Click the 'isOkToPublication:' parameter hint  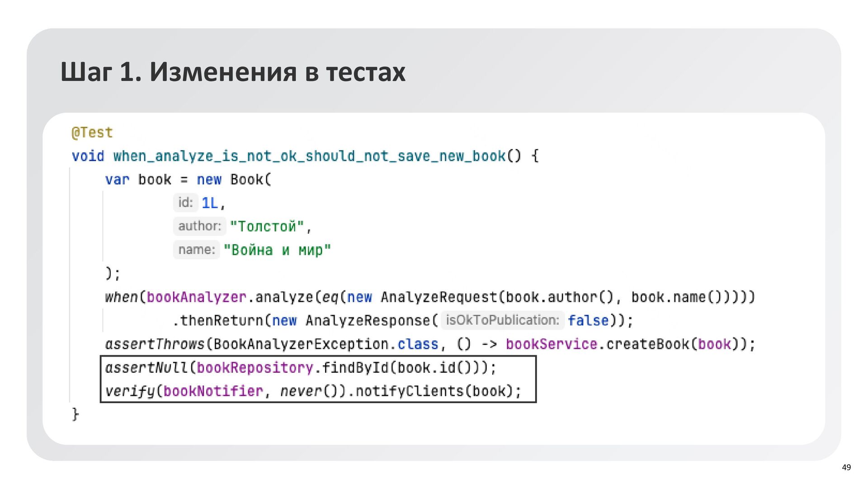click(502, 320)
